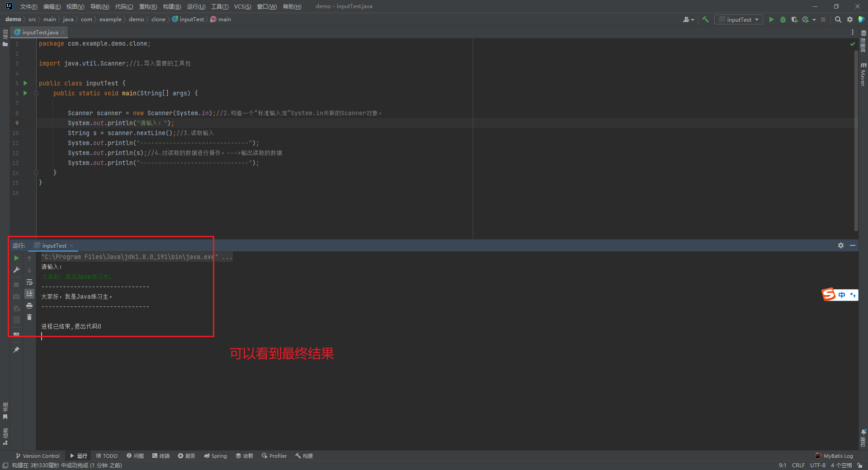This screenshot has height=470, width=868.
Task: Open editor tab options three-dot menu
Action: 853,32
